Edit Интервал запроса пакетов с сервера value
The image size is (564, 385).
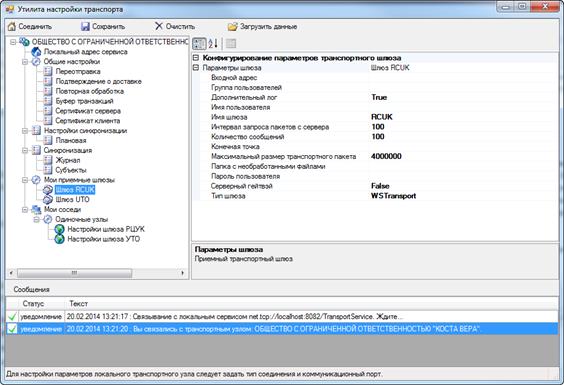coord(464,127)
